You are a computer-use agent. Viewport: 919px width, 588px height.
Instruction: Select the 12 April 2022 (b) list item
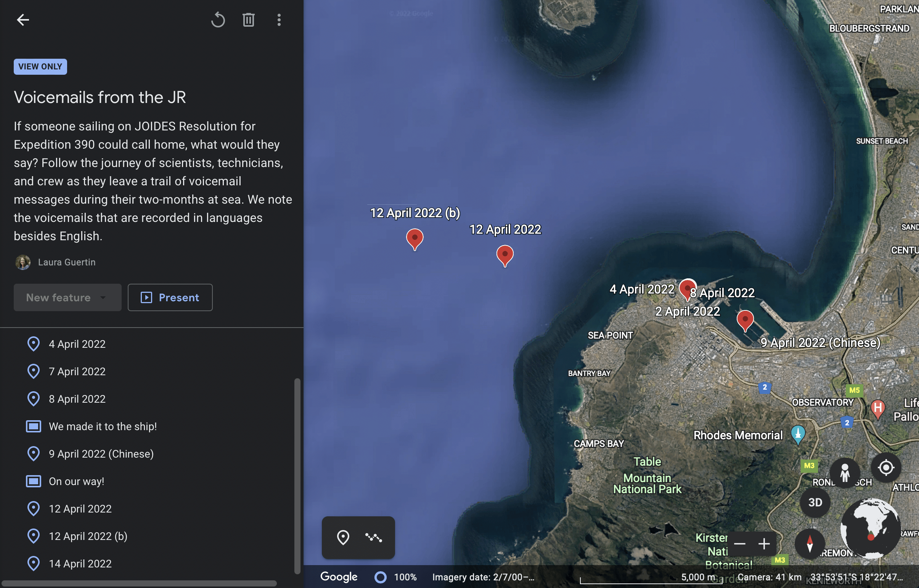[153, 537]
